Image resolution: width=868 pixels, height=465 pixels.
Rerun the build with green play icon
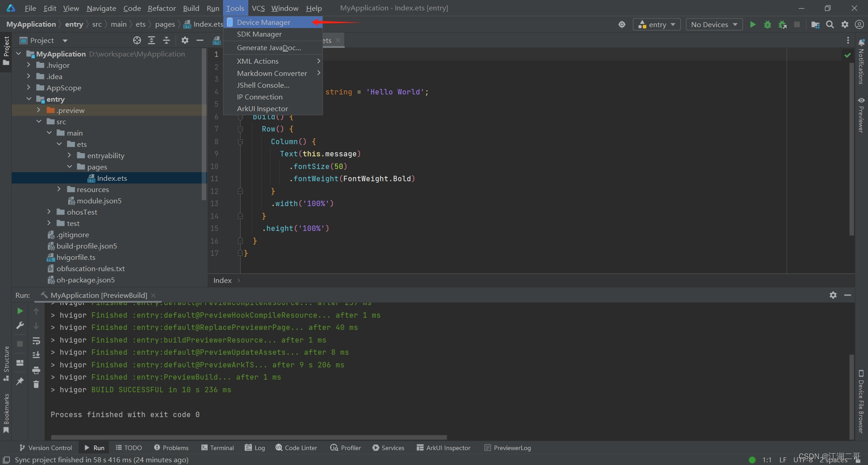(20, 311)
